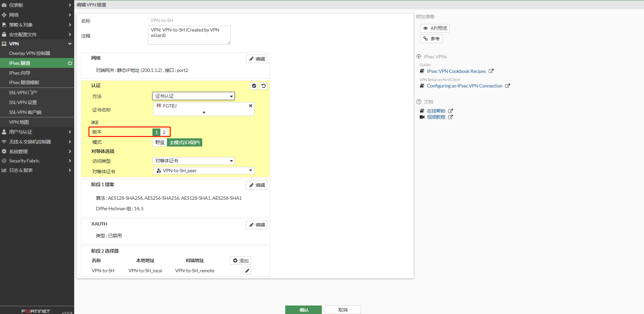Click pencil icon for VPN-to-SH phase 2 selector
644x314 pixels.
[247, 271]
